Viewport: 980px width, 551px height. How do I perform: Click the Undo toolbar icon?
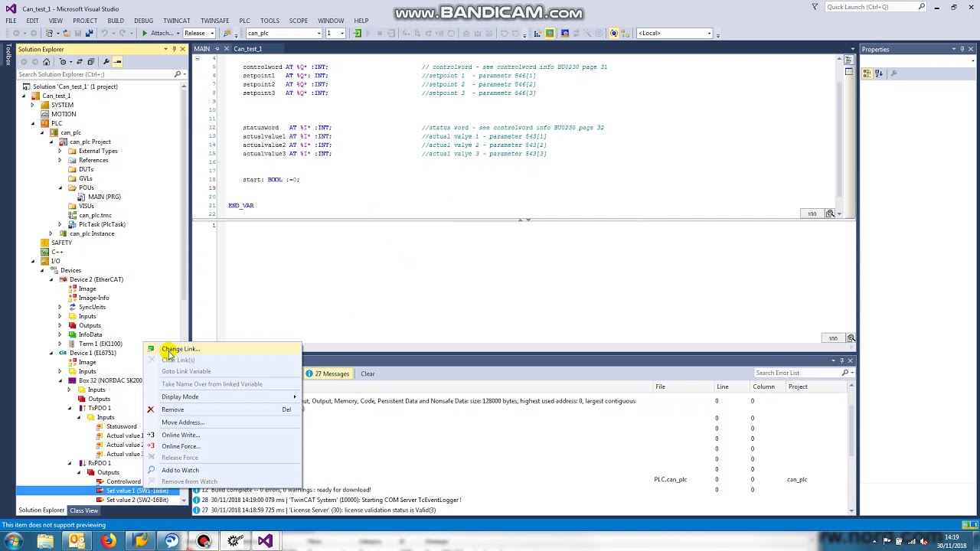point(105,34)
